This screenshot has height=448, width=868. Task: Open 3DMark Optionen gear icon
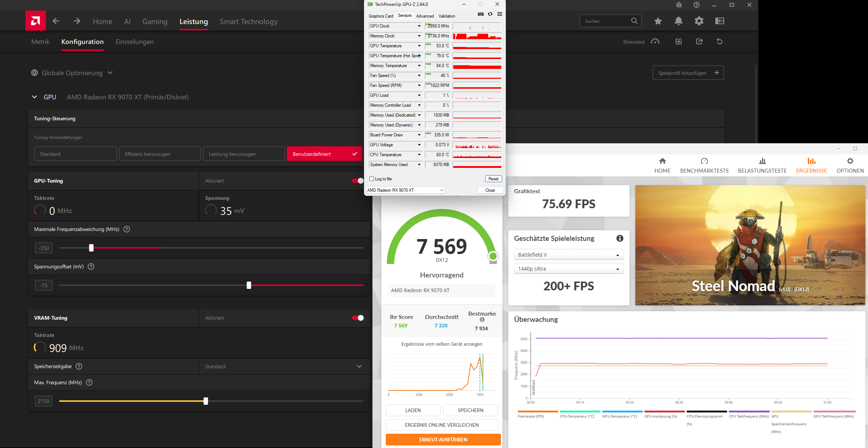[850, 161]
